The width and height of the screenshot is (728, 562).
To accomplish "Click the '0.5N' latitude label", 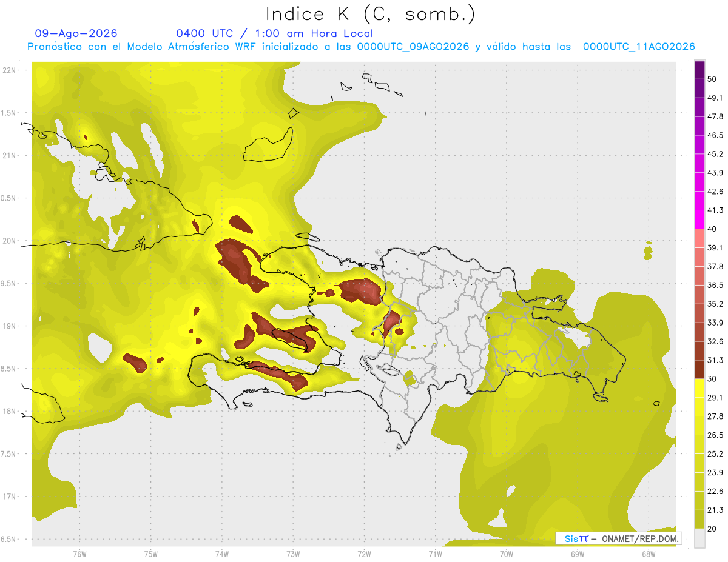I will click(x=8, y=198).
